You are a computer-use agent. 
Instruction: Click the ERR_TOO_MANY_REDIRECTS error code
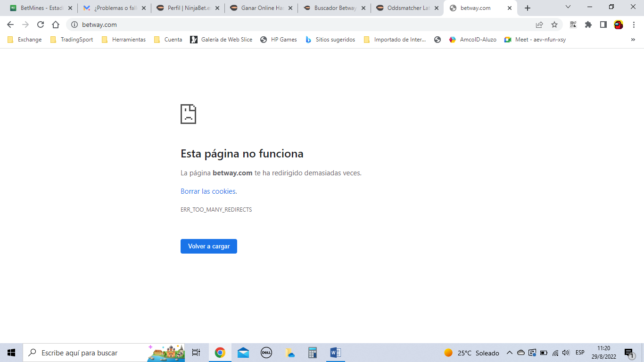(x=216, y=210)
